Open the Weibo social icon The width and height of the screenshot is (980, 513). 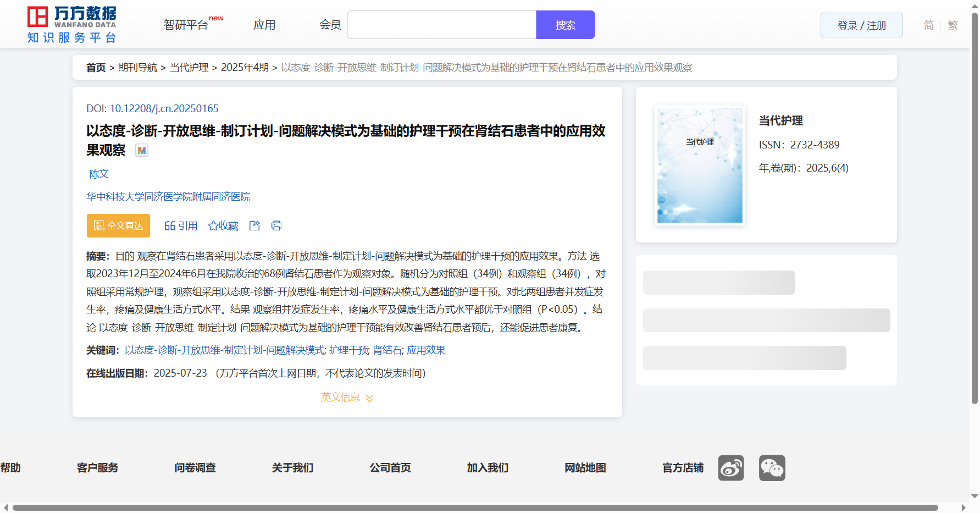click(x=730, y=468)
